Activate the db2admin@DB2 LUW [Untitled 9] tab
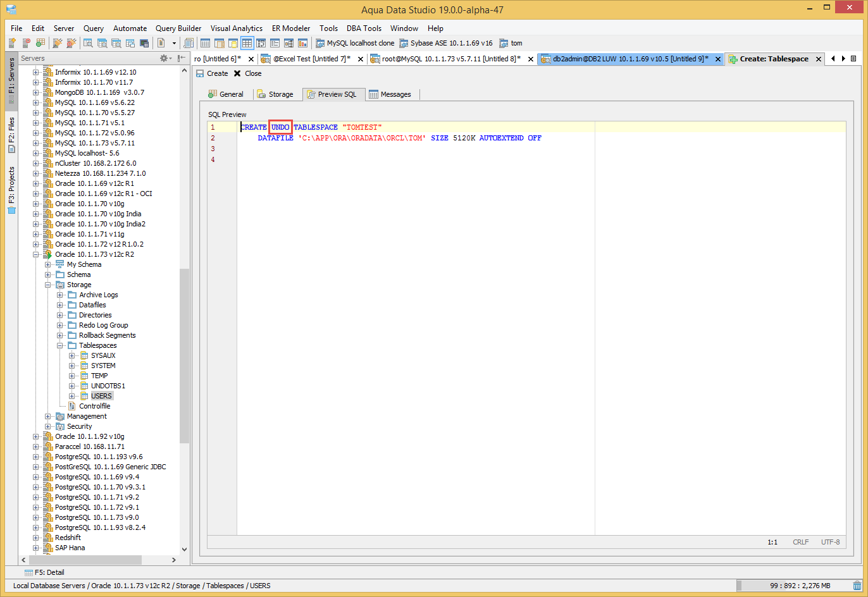This screenshot has height=597, width=868. click(630, 59)
